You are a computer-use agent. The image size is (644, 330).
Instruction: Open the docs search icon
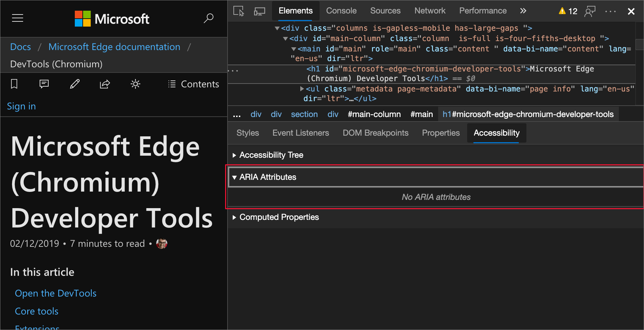(x=209, y=18)
